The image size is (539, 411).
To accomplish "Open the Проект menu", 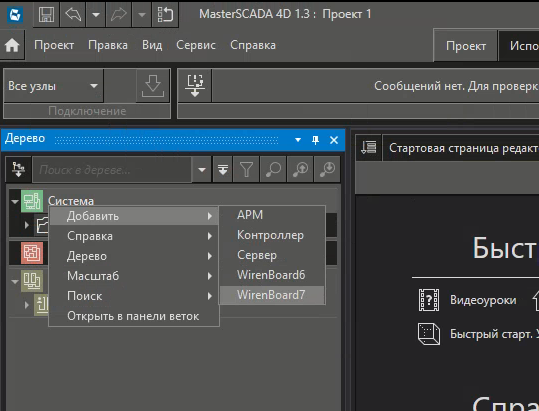I will (54, 45).
